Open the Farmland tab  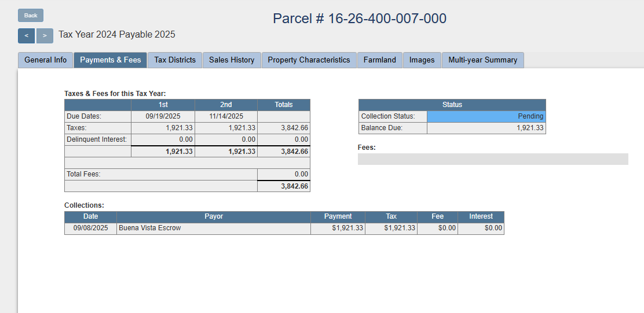[x=379, y=60]
